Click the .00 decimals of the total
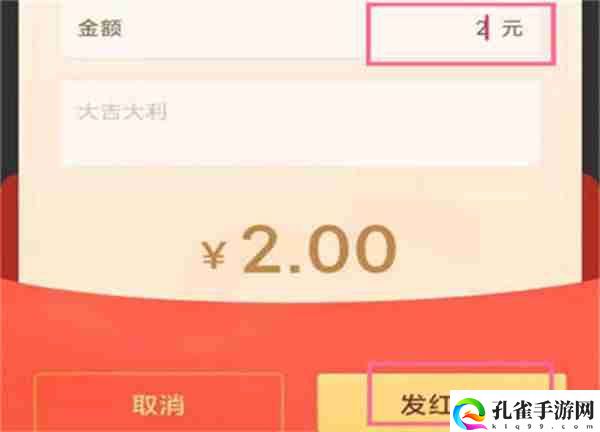The image size is (600, 432). [343, 250]
